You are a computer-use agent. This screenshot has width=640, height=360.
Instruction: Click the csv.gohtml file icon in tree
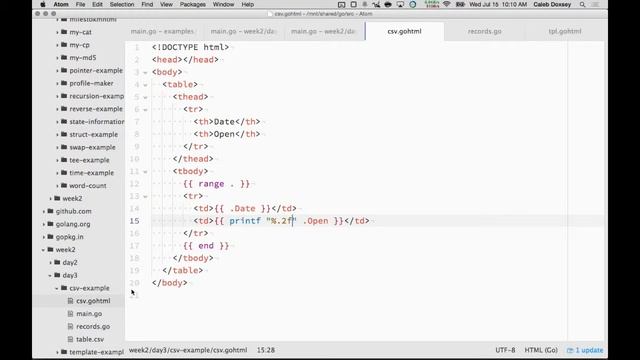pos(70,301)
